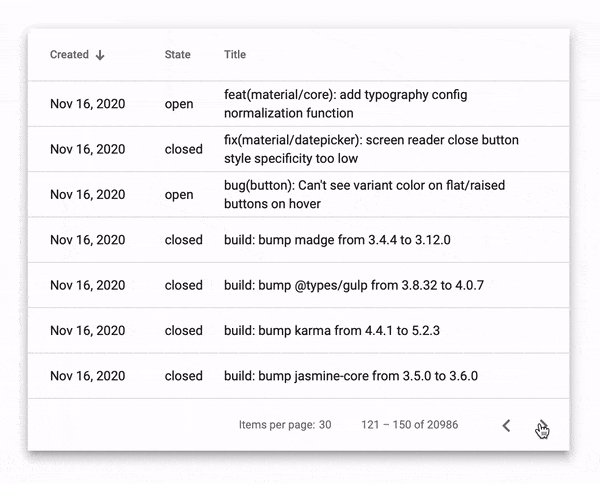Viewport: 600px width, 484px height.
Task: Click the sort arrow next to Created
Action: [100, 55]
